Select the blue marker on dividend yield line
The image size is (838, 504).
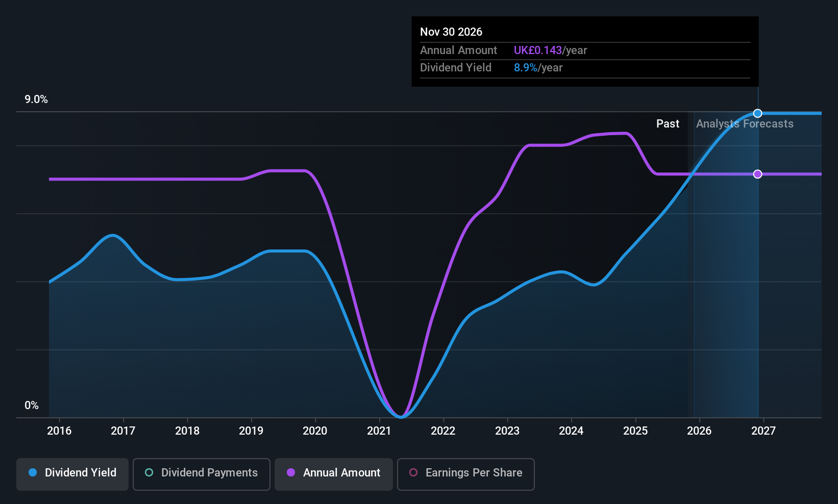[x=758, y=113]
